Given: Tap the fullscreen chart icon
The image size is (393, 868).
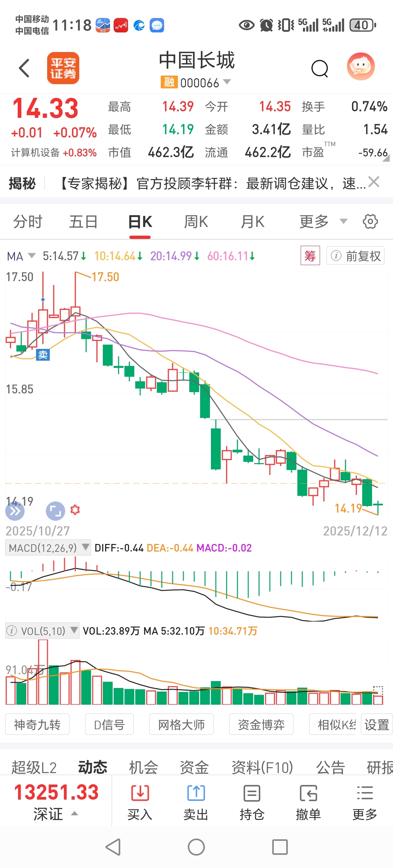Looking at the screenshot, I should [55, 511].
